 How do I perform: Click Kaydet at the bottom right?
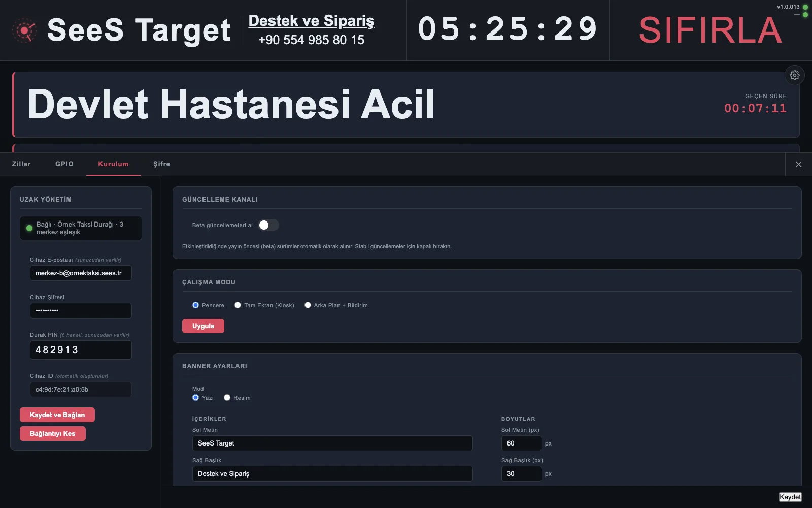(790, 497)
